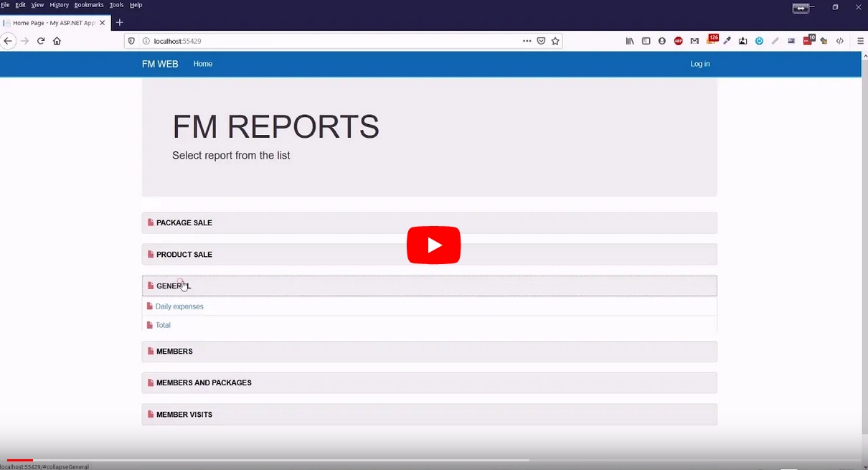Open a new tab with the plus button
868x470 pixels.
(x=119, y=22)
